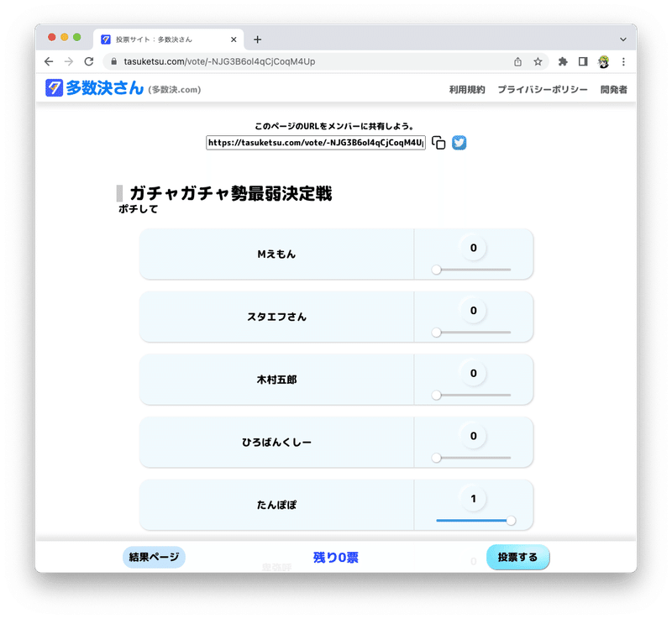The width and height of the screenshot is (672, 619).
Task: Open the tab search chevron at top right
Action: 622,39
